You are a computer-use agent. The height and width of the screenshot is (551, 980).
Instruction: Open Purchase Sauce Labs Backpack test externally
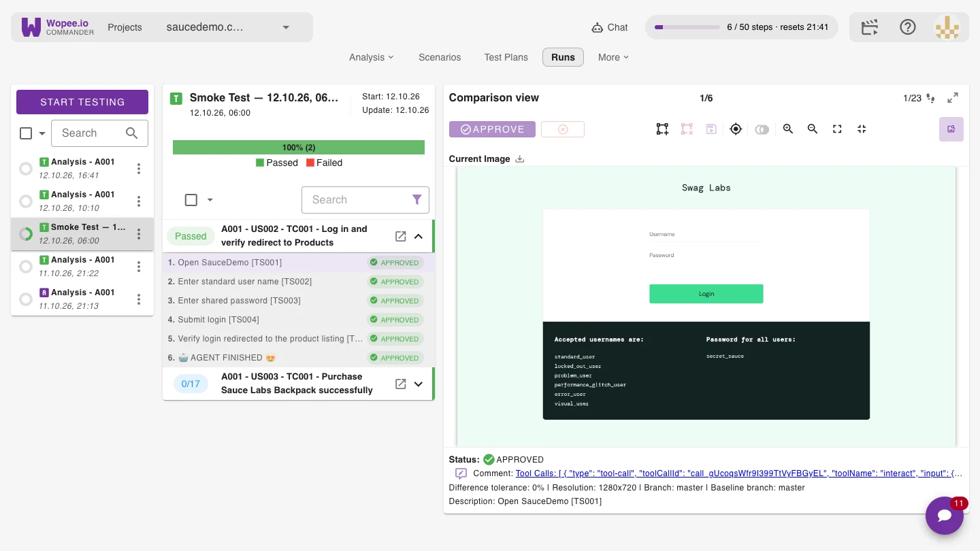click(x=401, y=384)
